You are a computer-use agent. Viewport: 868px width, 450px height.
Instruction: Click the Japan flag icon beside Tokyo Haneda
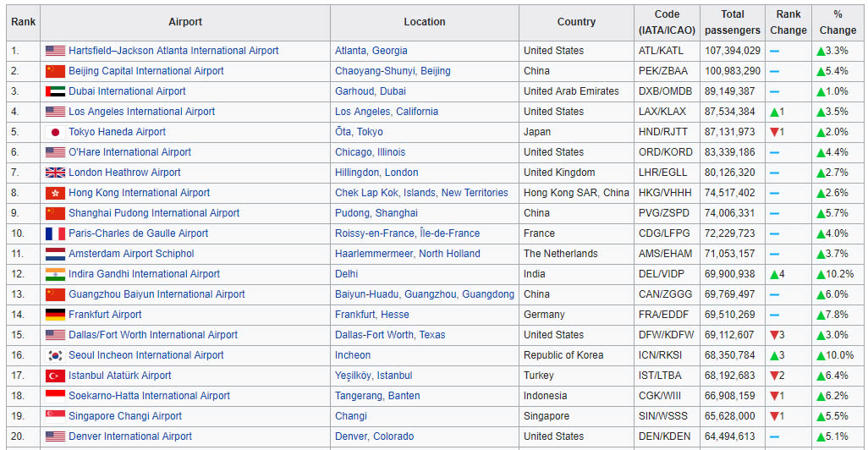point(55,132)
